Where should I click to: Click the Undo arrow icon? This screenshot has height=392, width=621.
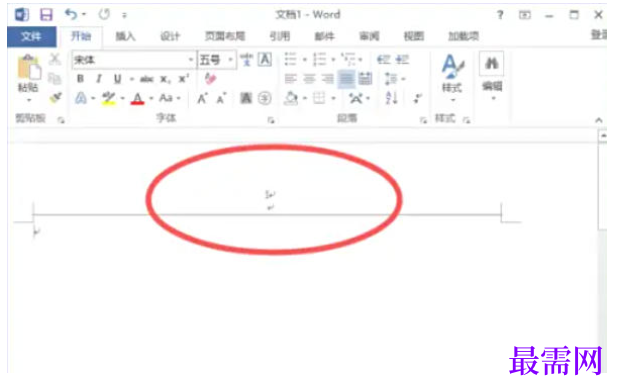click(71, 15)
